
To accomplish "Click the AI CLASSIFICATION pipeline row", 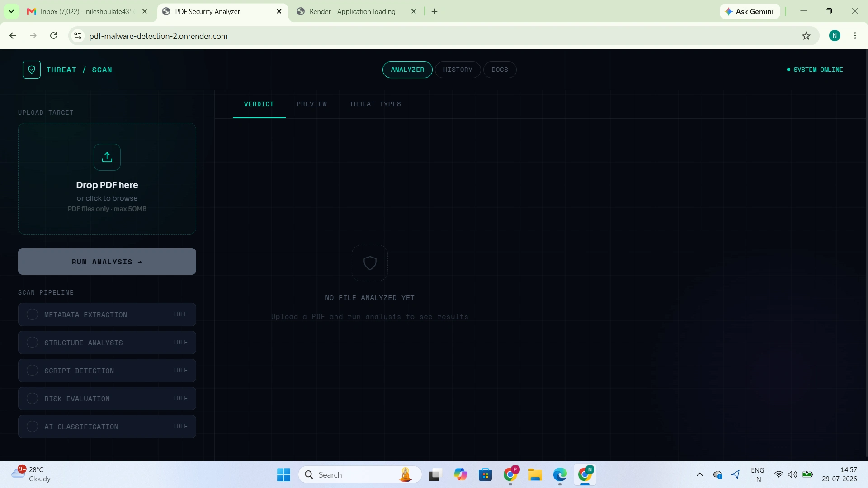I will point(107,427).
